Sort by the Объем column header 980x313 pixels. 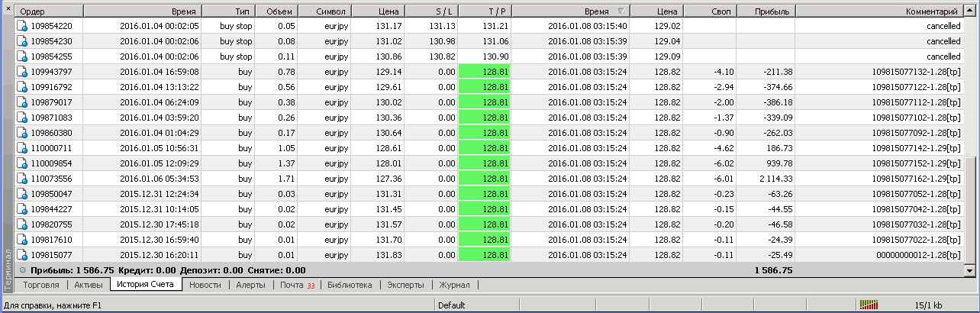point(277,11)
